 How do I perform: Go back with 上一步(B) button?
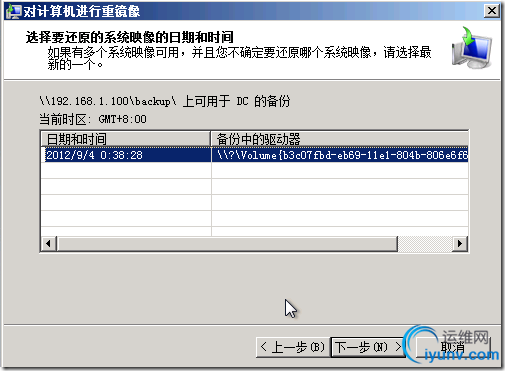click(x=293, y=347)
